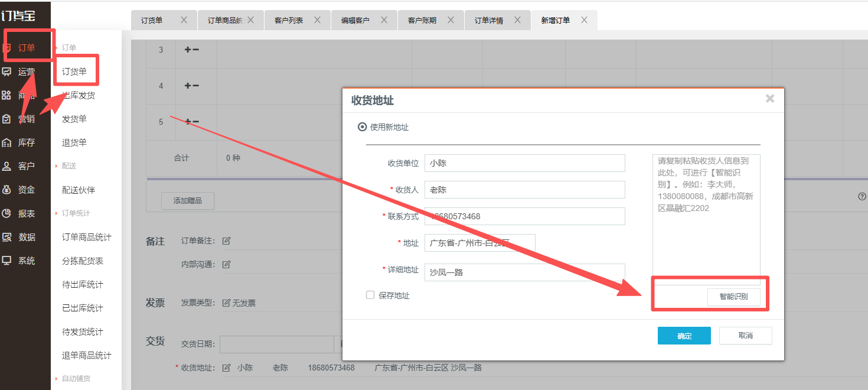Image resolution: width=868 pixels, height=390 pixels.
Task: Open the 系统 monitor icon in sidebar
Action: pos(6,261)
